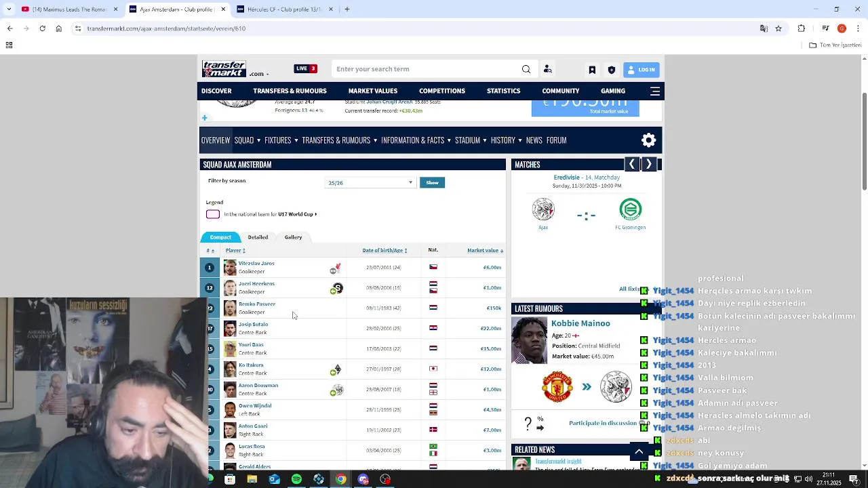Open Outlook from the taskbar

point(274,479)
